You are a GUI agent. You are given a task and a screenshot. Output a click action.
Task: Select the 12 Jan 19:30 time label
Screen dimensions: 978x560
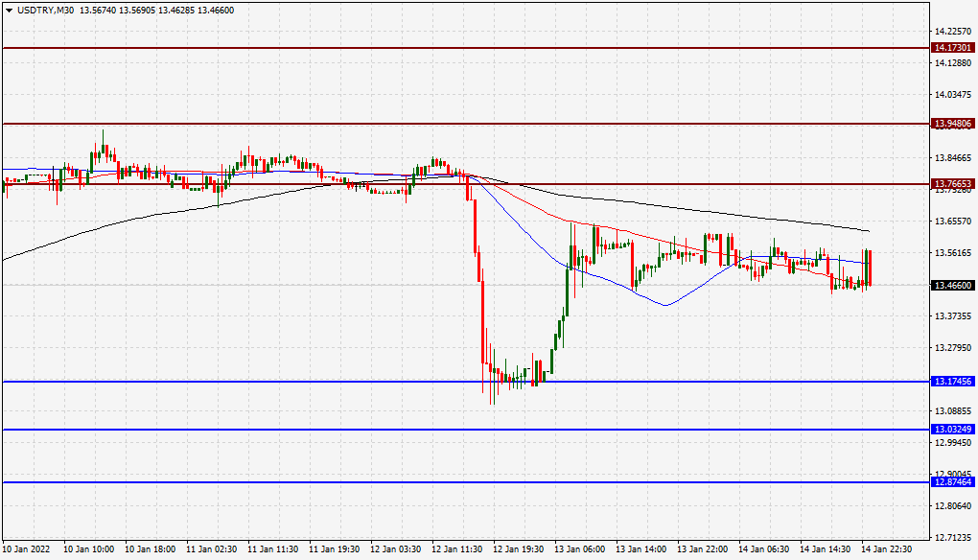pyautogui.click(x=519, y=549)
